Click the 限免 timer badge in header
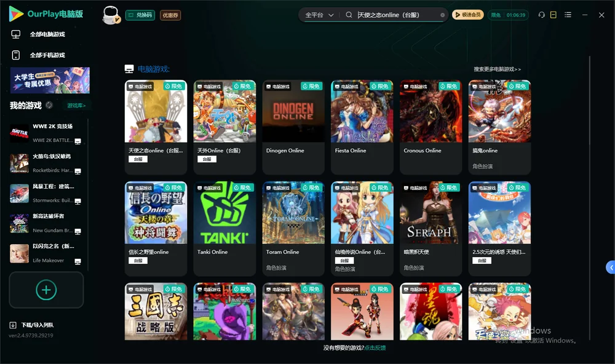 coord(508,15)
